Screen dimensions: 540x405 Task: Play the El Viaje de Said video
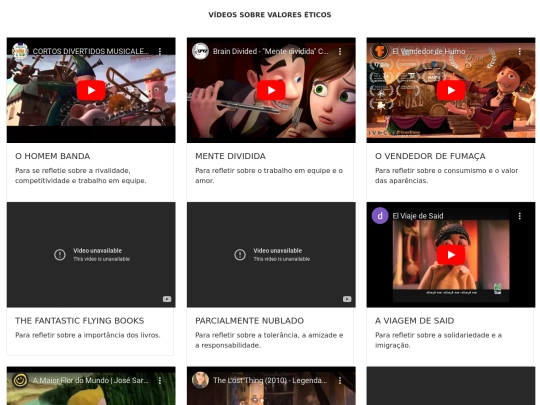coord(451,255)
